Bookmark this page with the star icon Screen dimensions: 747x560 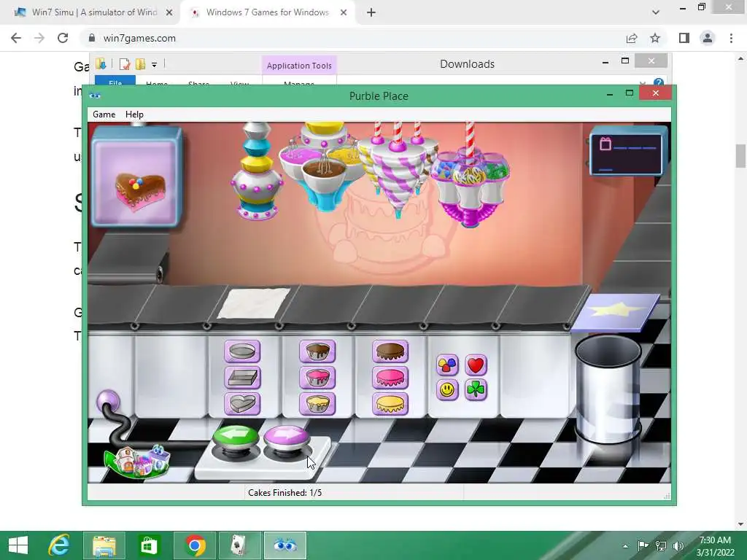[x=655, y=38]
